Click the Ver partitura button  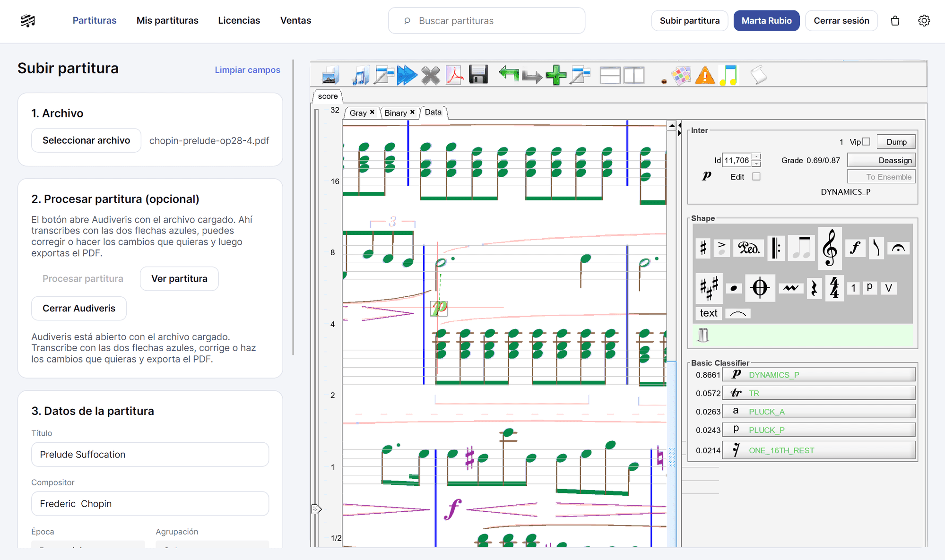[x=179, y=279]
